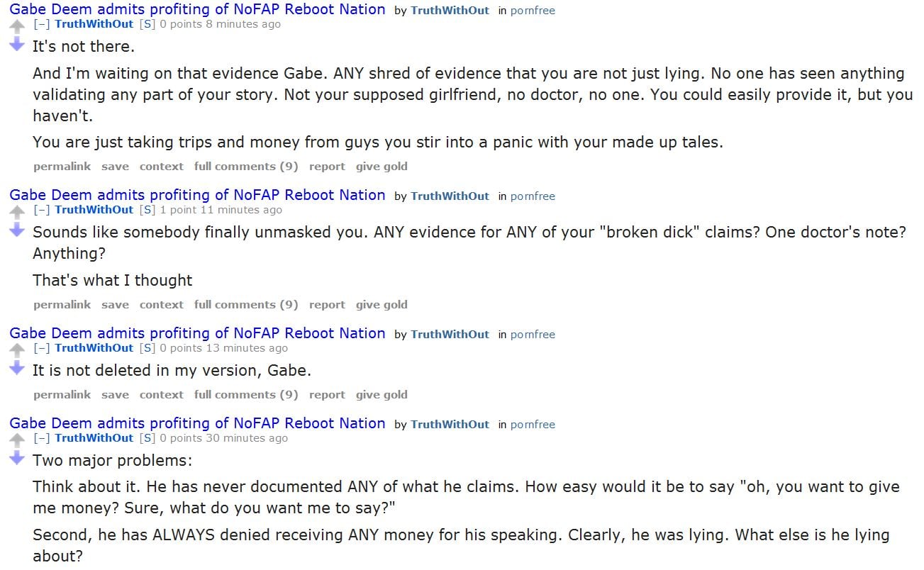This screenshot has height=570, width=924.
Task: Give gold to the "It's not there." comment
Action: 382,167
